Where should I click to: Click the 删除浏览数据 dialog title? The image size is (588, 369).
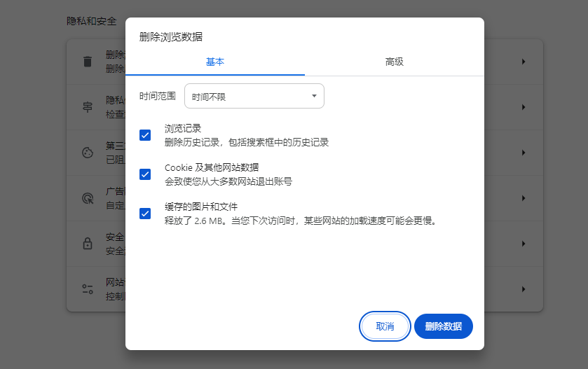click(170, 36)
